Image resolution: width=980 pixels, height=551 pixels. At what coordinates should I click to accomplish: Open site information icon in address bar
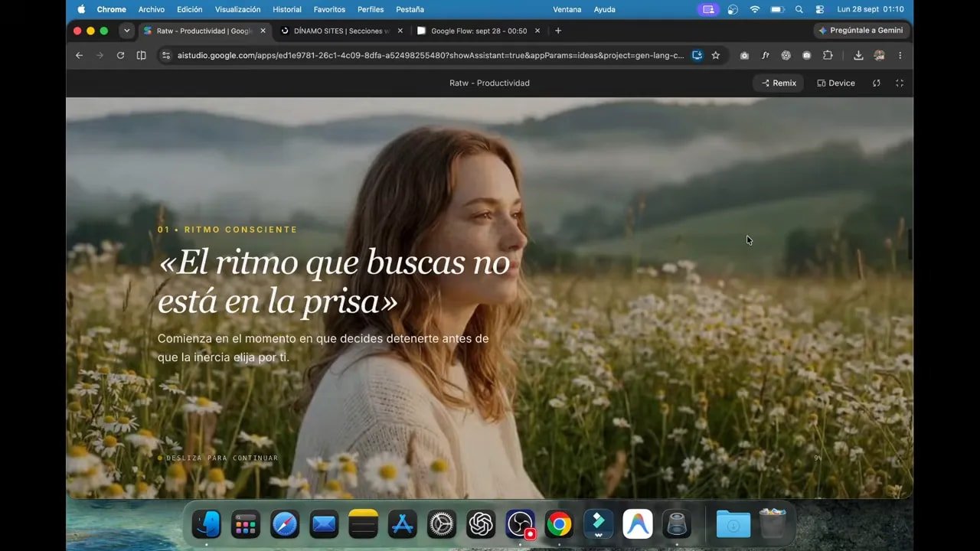[x=165, y=55]
